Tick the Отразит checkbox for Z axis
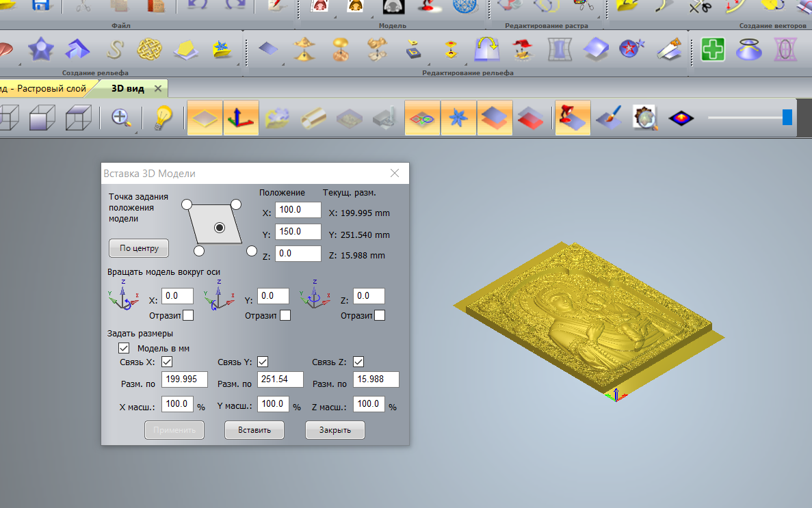Image resolution: width=812 pixels, height=508 pixels. point(380,315)
